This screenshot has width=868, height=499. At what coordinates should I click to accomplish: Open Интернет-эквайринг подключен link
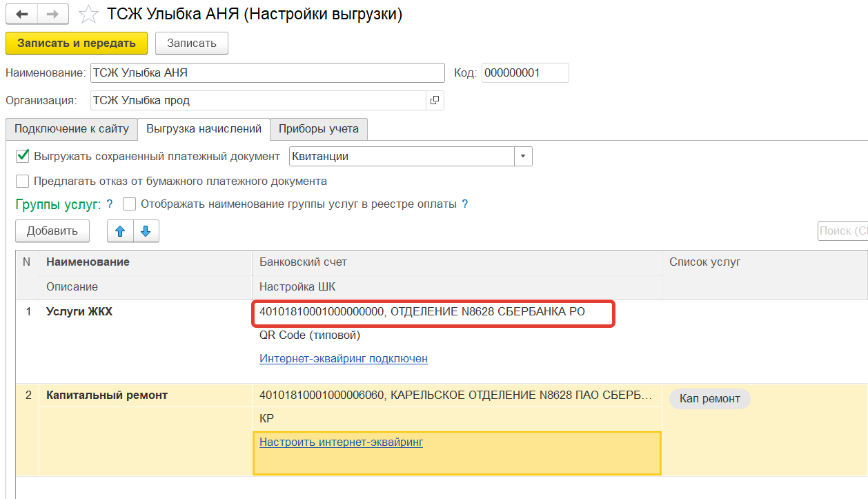coord(344,359)
